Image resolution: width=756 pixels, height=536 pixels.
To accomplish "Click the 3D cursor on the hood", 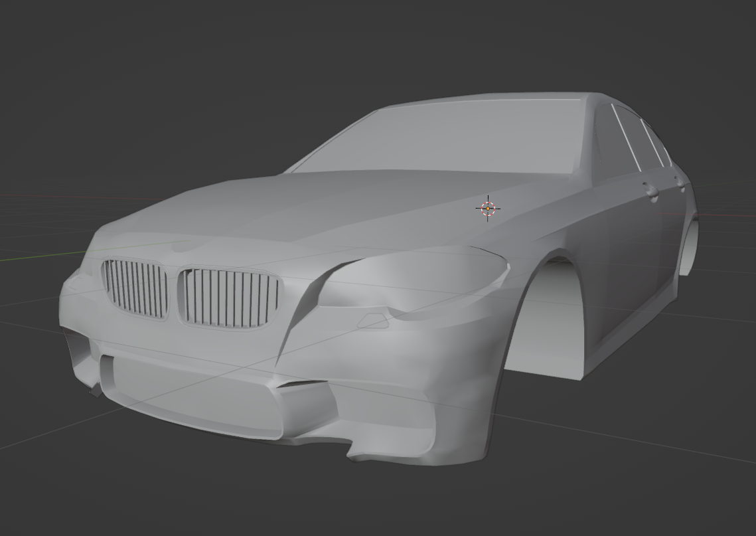I will pos(488,209).
